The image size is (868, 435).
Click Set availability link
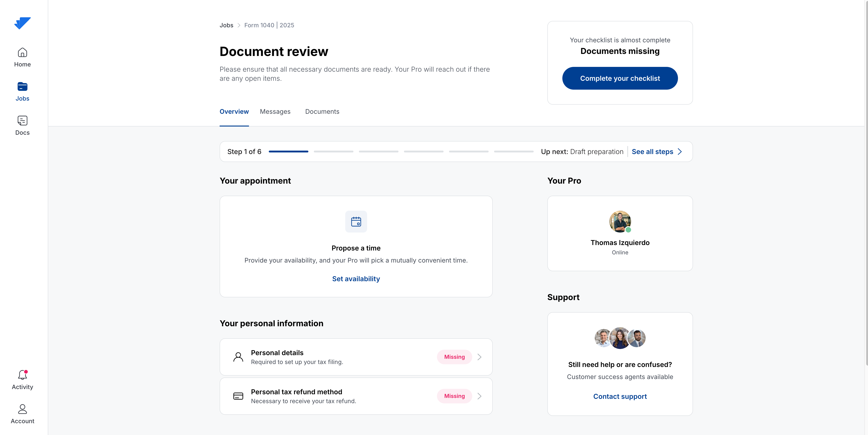(356, 279)
